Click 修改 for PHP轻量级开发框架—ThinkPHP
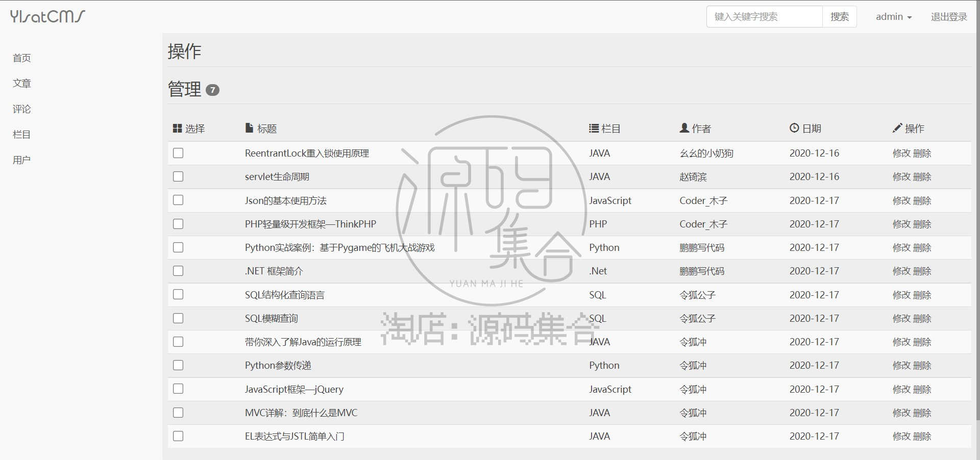The image size is (980, 460). [x=901, y=224]
